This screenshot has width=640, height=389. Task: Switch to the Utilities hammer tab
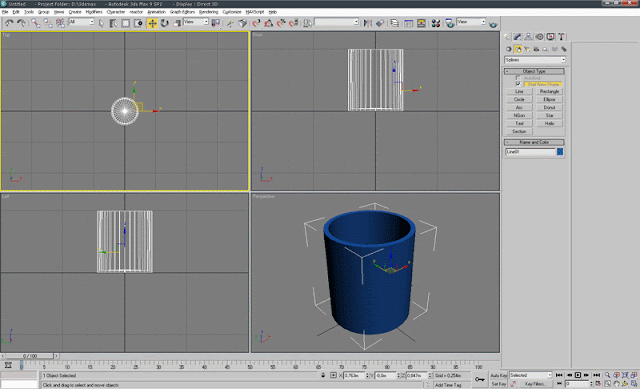point(562,37)
